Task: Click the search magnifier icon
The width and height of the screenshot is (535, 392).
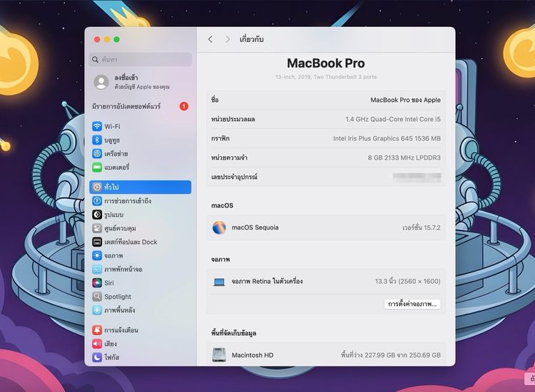Action: 95,60
